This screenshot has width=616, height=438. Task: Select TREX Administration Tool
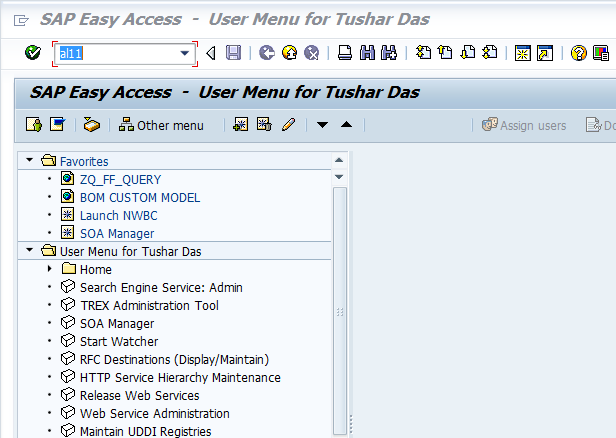coord(149,306)
